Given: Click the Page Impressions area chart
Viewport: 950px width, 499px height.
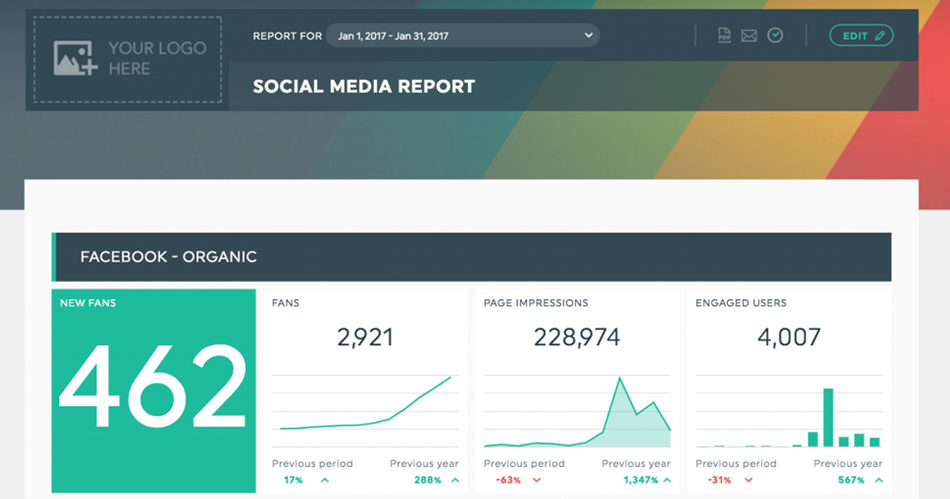Looking at the screenshot, I should (x=577, y=413).
